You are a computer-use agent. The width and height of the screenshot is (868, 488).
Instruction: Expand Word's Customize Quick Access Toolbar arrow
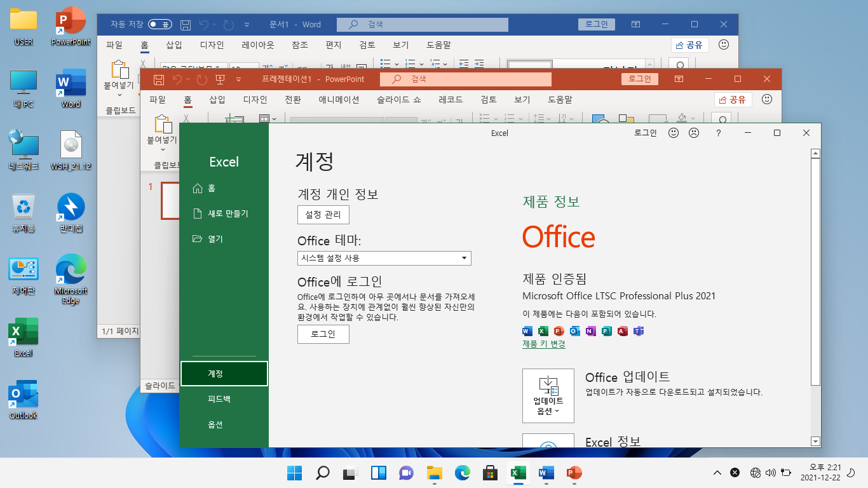[x=247, y=25]
